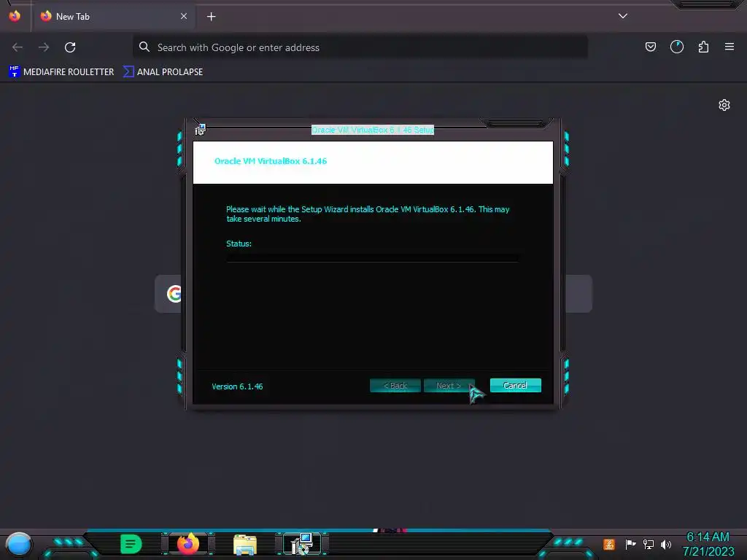The width and height of the screenshot is (747, 560).
Task: Focus the Search with Google address bar
Action: [x=360, y=47]
